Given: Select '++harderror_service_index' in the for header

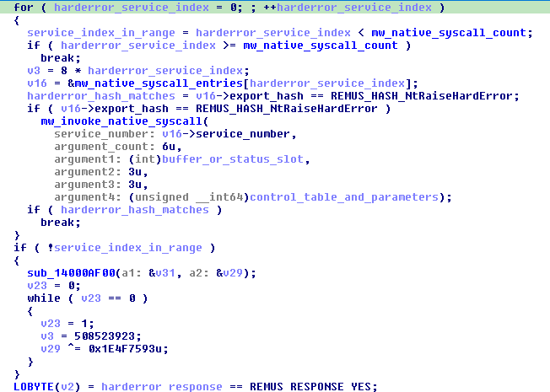Looking at the screenshot, I should 348,7.
